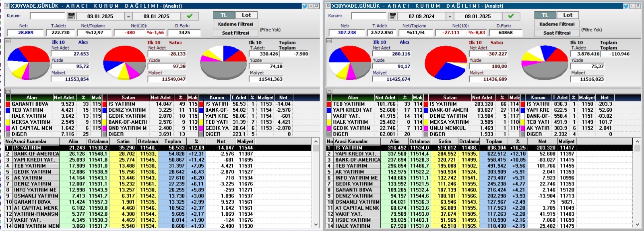Select QNB YATIRIM M row in left Satan list
This screenshot has width=644, height=231.
(x=151, y=128)
